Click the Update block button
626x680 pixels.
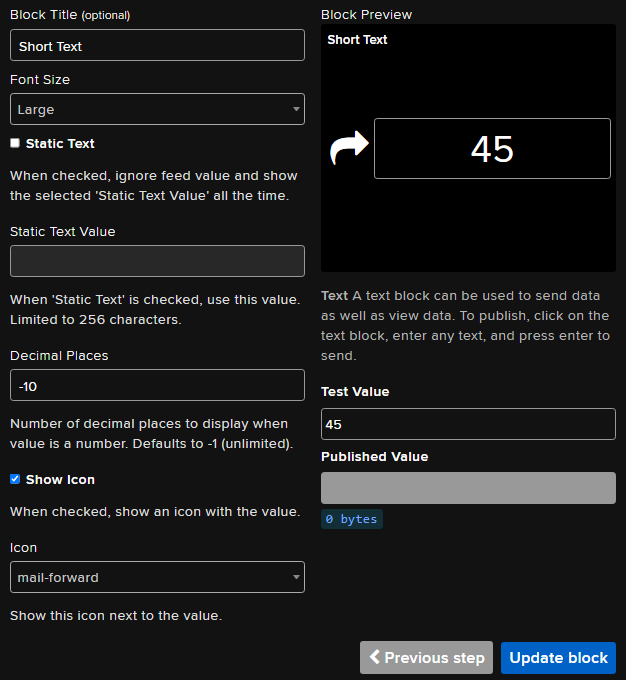[x=558, y=657]
